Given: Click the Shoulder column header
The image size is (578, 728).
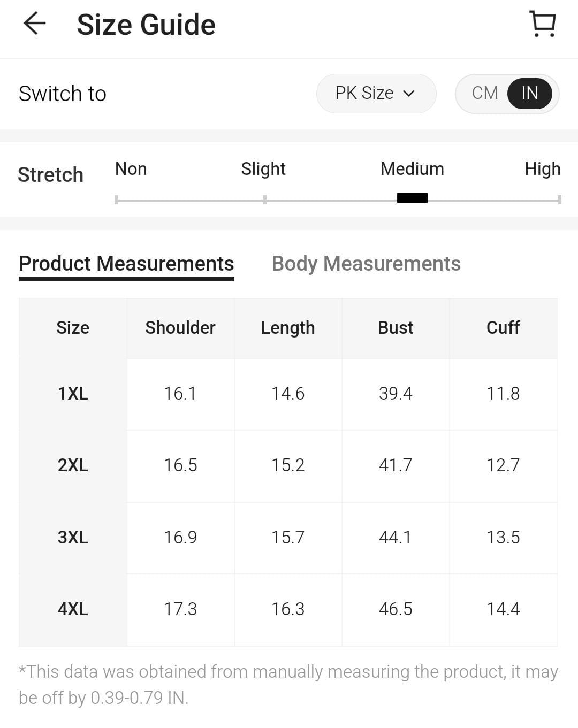Looking at the screenshot, I should pos(180,327).
